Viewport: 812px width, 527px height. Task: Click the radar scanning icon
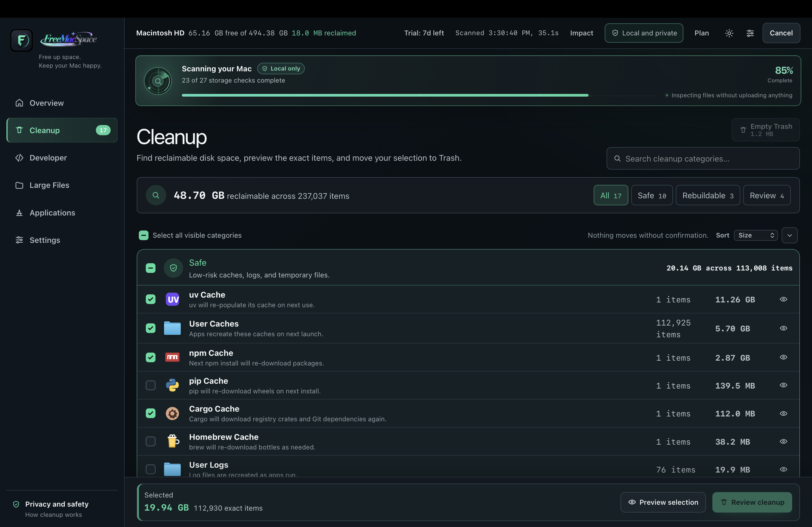click(158, 81)
